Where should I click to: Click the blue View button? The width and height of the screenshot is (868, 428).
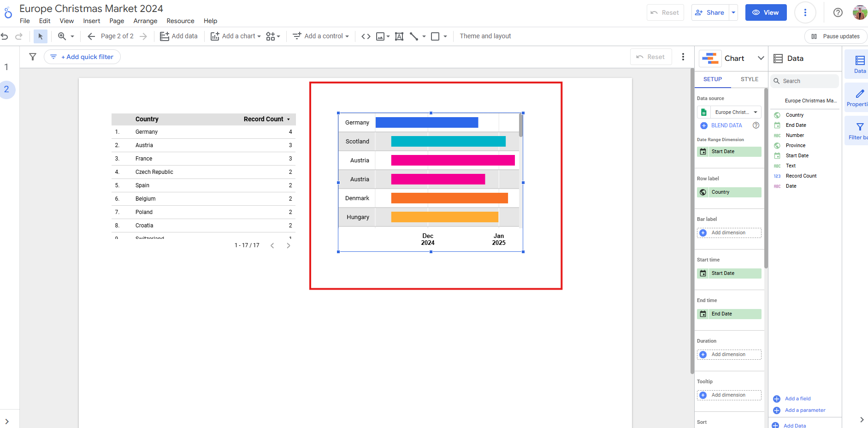(766, 12)
